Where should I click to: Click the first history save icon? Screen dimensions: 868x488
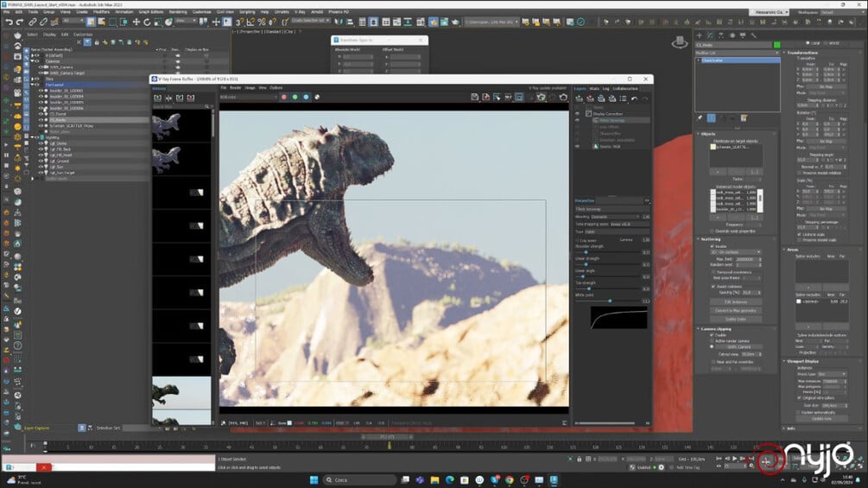158,98
